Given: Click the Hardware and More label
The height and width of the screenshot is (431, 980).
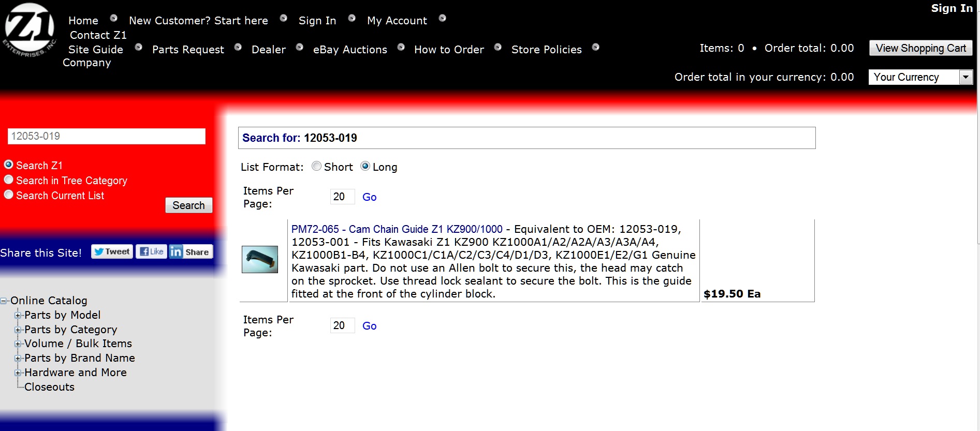Looking at the screenshot, I should [x=76, y=373].
